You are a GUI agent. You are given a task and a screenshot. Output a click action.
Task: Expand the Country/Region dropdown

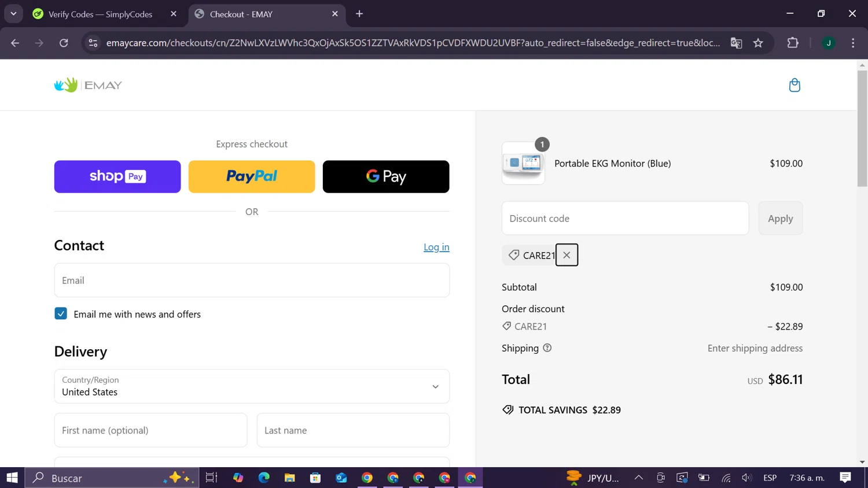coord(252,386)
